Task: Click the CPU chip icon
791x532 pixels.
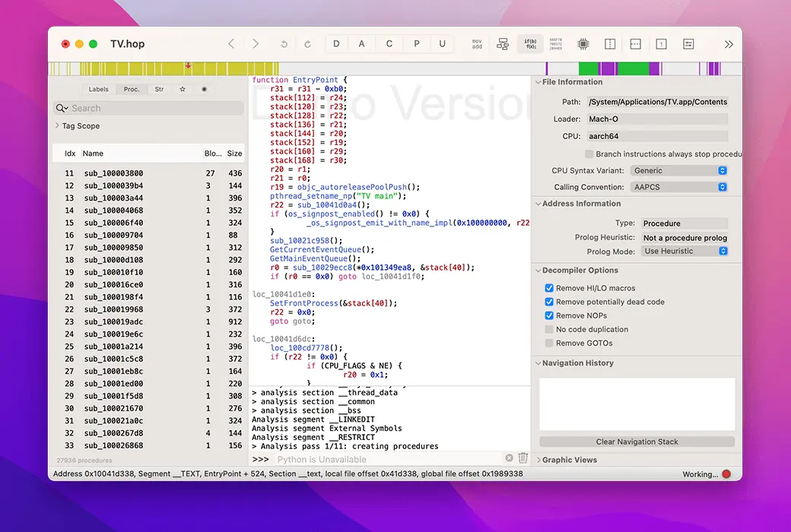Action: click(583, 44)
